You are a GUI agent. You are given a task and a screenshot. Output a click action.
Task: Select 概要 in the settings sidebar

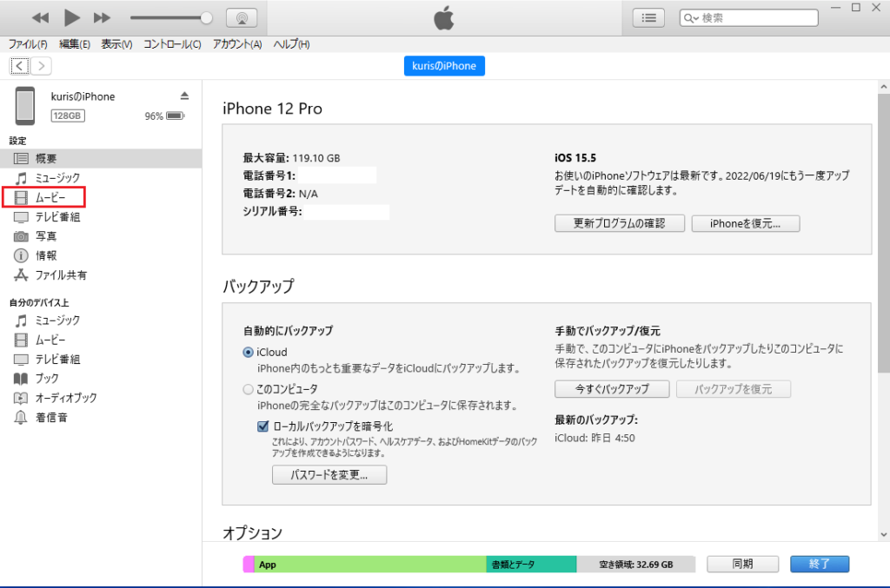coord(101,159)
